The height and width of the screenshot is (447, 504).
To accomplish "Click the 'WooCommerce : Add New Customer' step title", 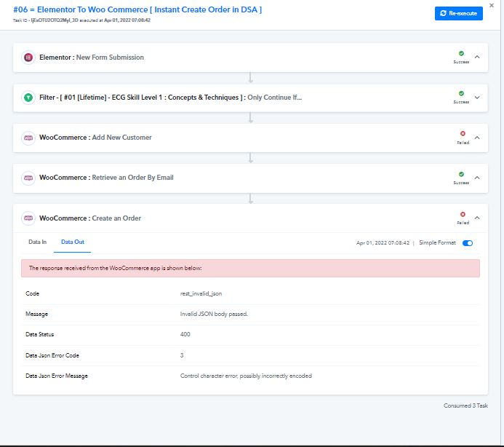I will (95, 138).
